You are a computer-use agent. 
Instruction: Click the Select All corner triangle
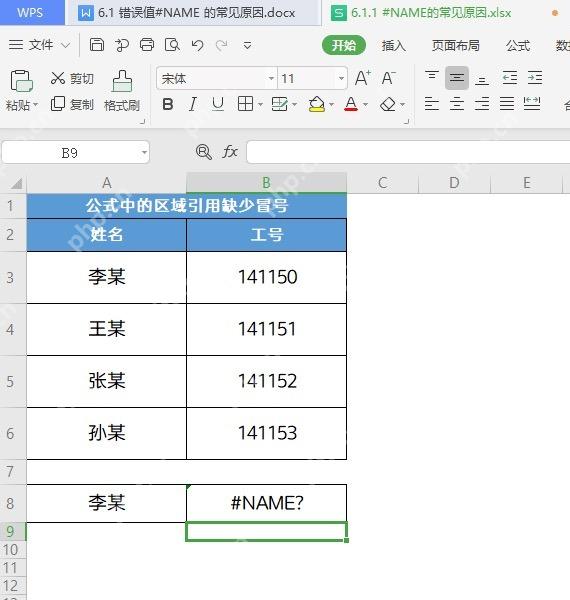point(16,183)
